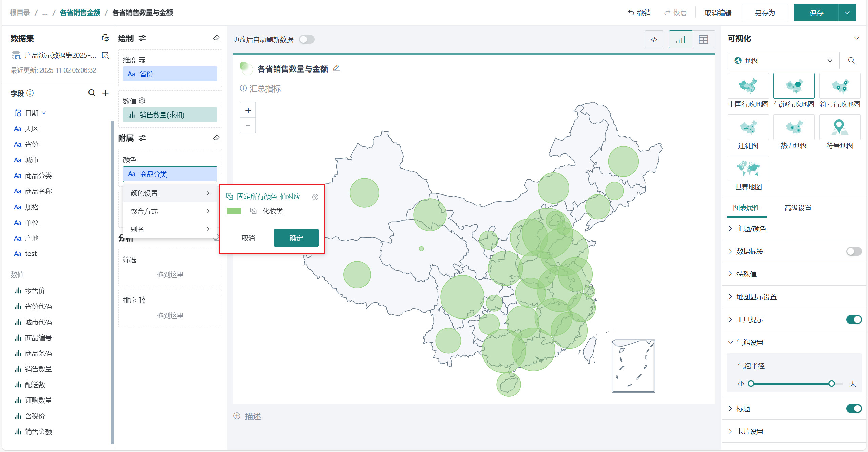This screenshot has width=868, height=452.
Task: Click the 另存为 button
Action: tap(765, 13)
